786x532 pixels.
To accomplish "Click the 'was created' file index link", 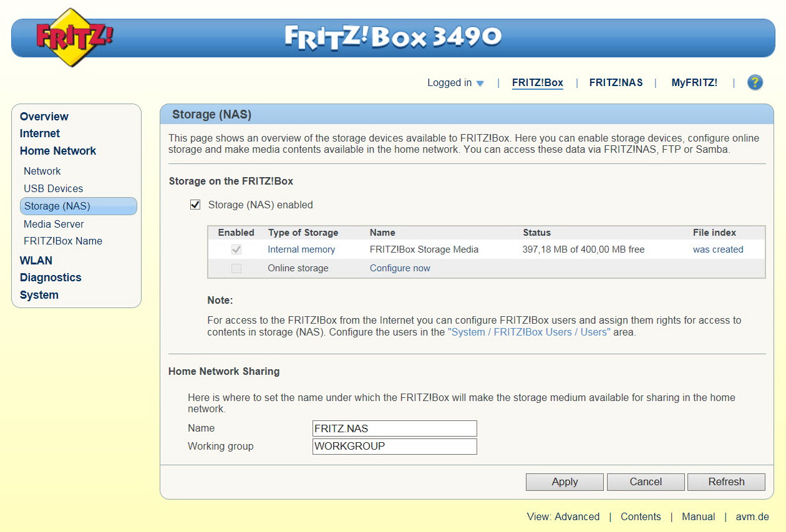I will point(718,249).
